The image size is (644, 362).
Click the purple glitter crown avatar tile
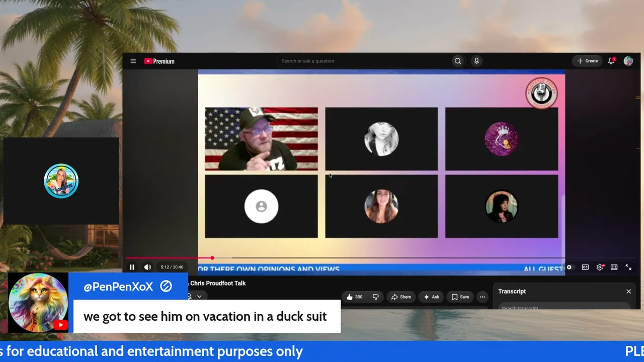tap(502, 139)
